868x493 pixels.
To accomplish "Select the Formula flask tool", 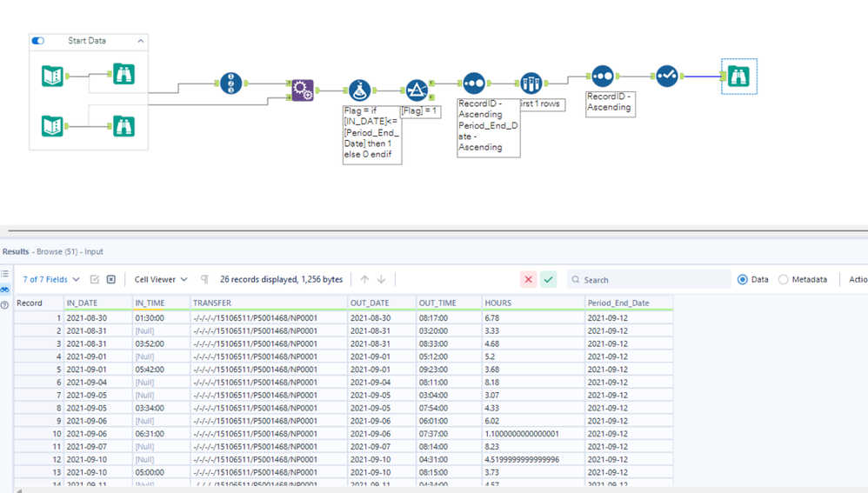I will click(360, 90).
